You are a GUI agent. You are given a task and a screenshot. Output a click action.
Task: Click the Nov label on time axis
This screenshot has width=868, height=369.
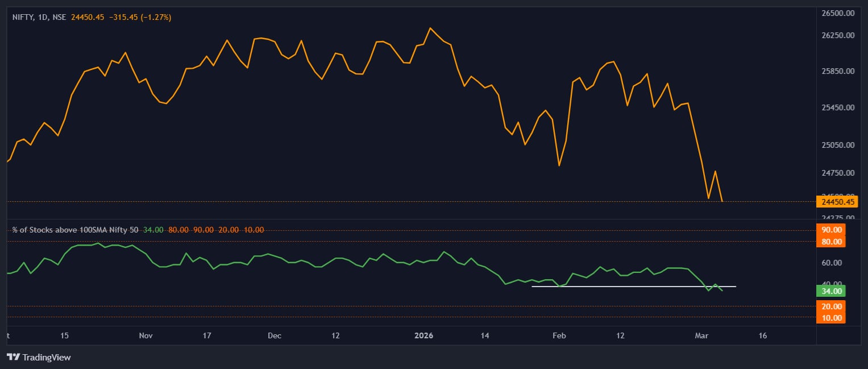click(146, 335)
